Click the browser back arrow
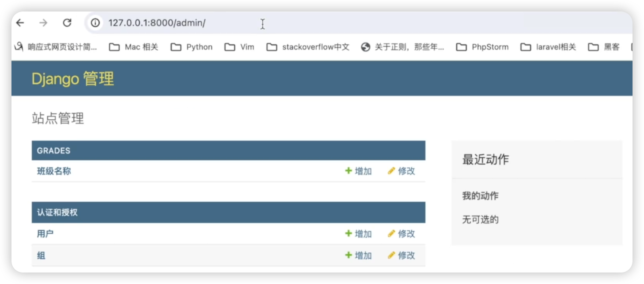Screen dimensions: 644x284 [20, 23]
